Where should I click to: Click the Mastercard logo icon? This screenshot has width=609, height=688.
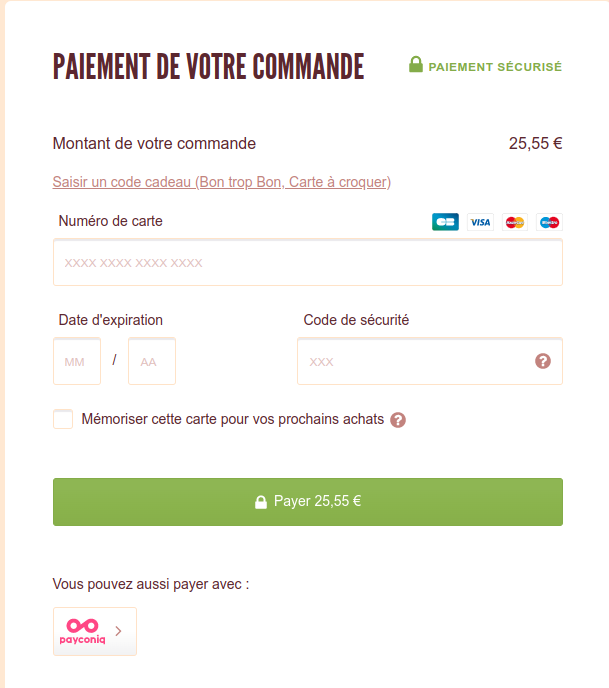(515, 222)
